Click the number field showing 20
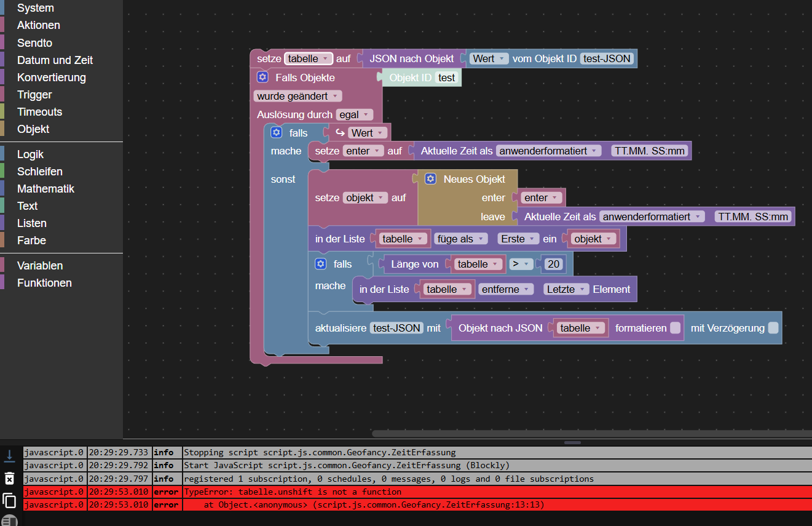Viewport: 812px width, 526px height. tap(553, 264)
